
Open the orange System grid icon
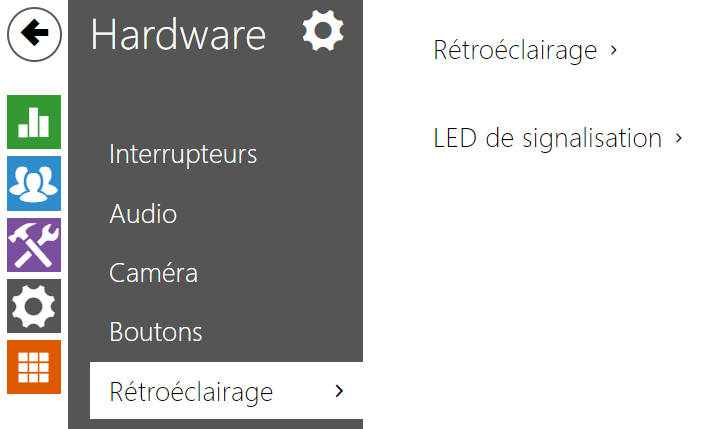(x=34, y=367)
